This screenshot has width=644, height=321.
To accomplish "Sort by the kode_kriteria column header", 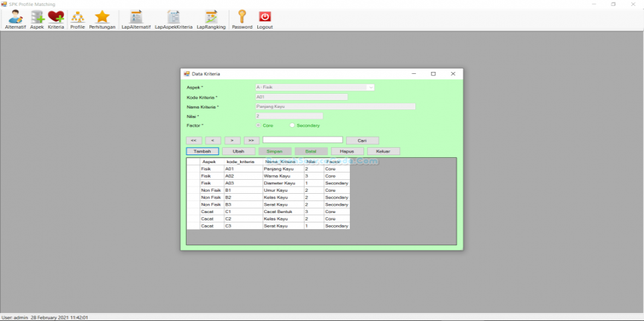I will tap(243, 162).
